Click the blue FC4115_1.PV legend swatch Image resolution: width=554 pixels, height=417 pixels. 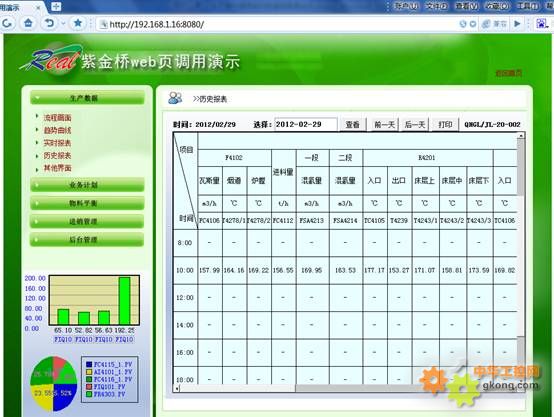coord(89,364)
